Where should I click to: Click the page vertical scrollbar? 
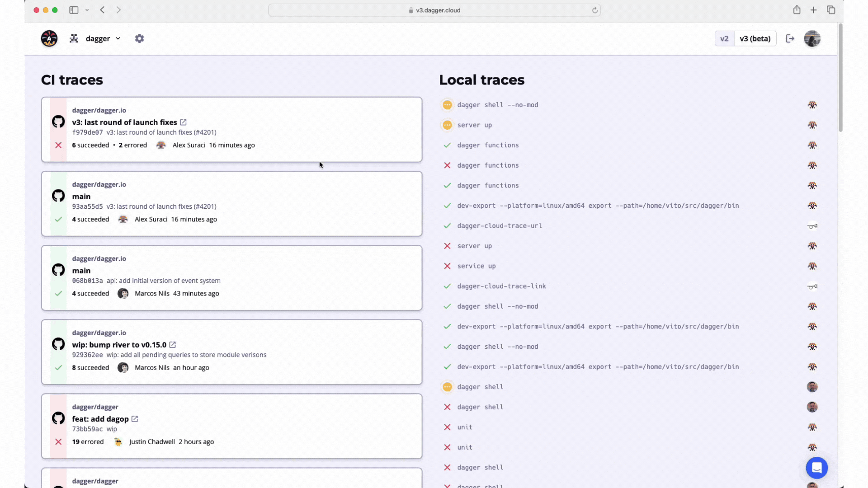click(840, 77)
